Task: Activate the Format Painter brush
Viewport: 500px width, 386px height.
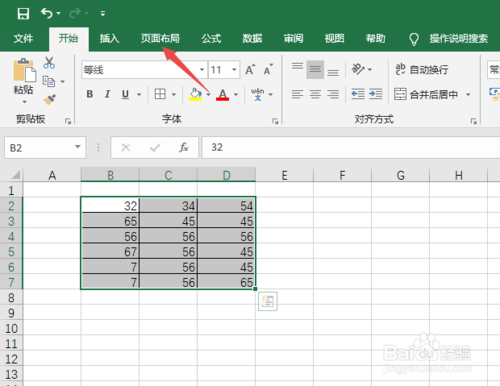Action: (x=49, y=99)
